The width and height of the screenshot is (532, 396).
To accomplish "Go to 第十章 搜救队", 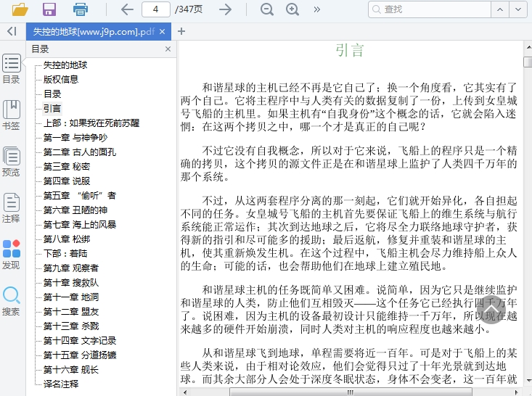I will tap(70, 283).
